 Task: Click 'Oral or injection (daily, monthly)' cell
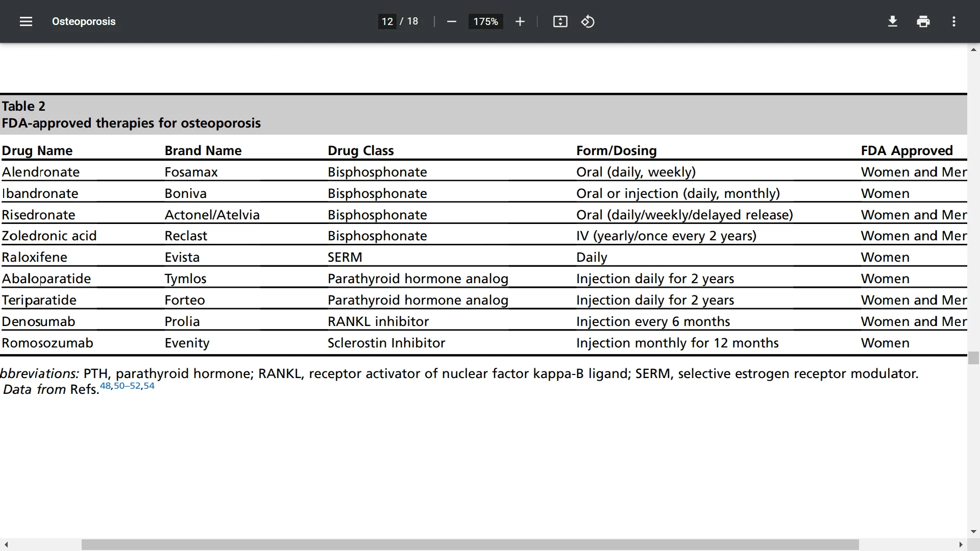pyautogui.click(x=678, y=193)
